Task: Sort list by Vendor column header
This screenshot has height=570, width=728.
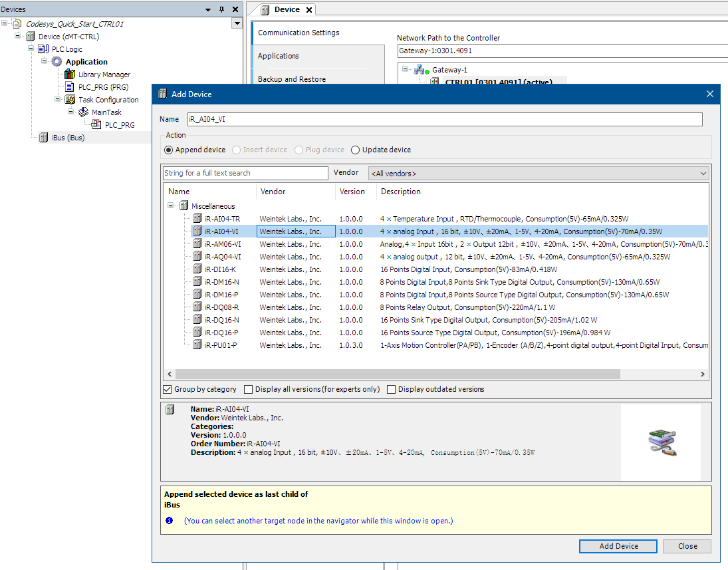Action: pyautogui.click(x=273, y=192)
